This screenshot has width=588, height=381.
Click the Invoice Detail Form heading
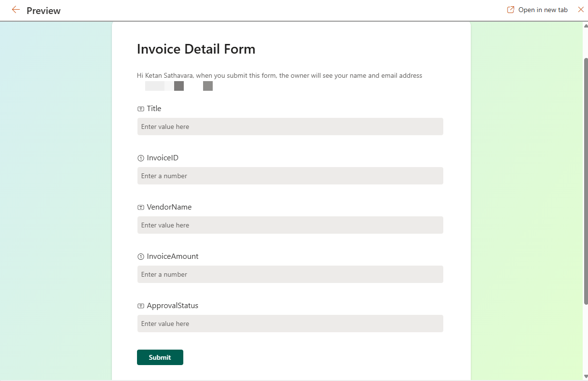tap(196, 49)
